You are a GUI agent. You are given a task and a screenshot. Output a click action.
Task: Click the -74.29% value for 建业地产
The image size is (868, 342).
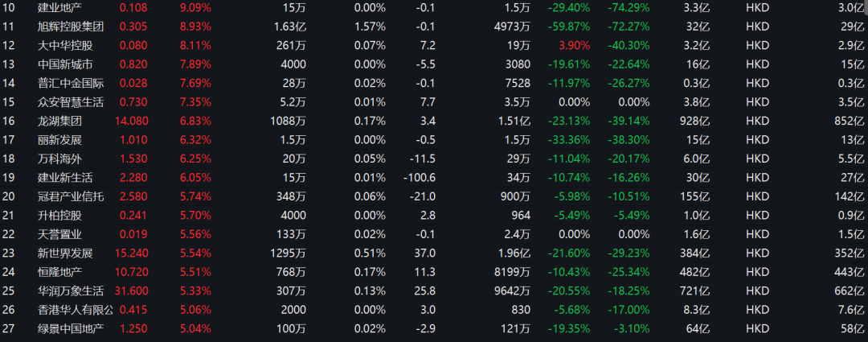pos(628,8)
